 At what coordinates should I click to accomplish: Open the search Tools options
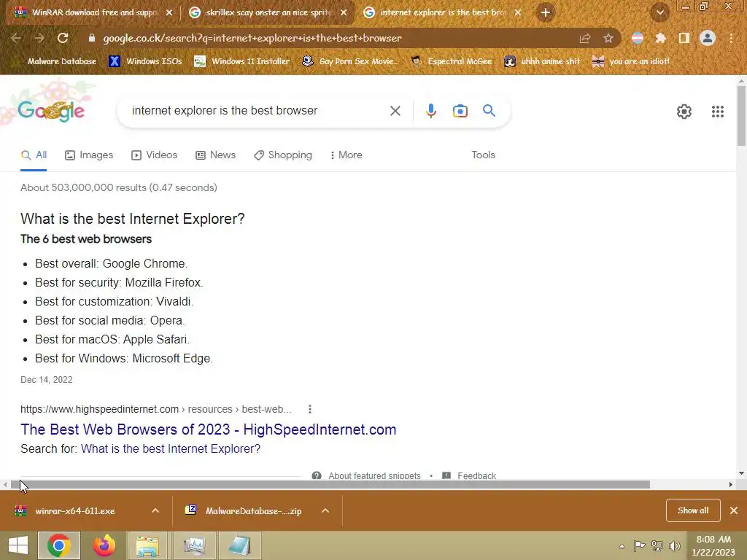point(483,155)
